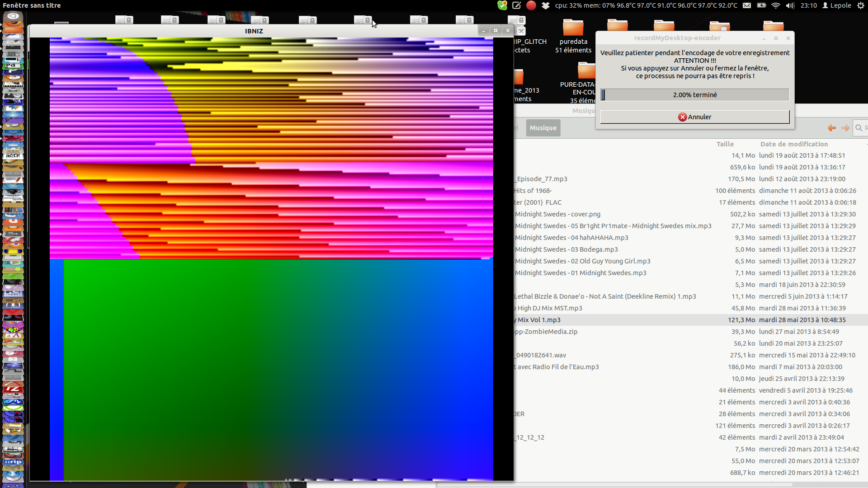Open the mail envelope indicator
Viewport: 868px width, 488px height.
tap(747, 5)
